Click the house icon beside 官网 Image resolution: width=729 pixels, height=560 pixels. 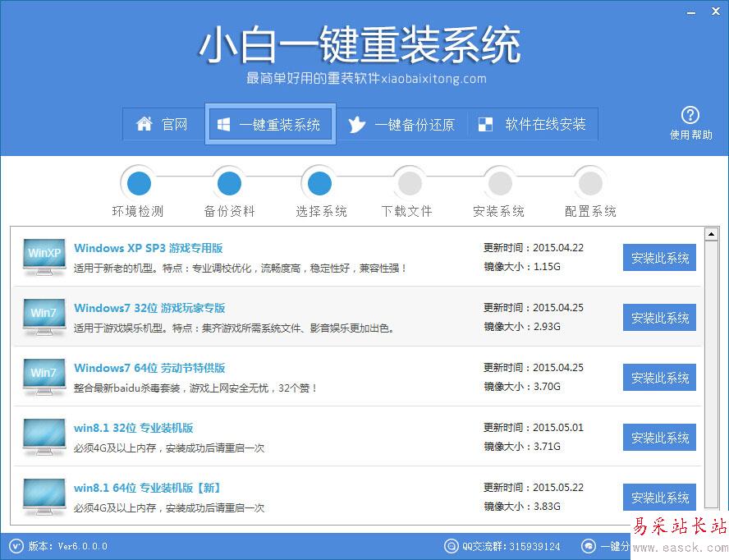pos(144,124)
